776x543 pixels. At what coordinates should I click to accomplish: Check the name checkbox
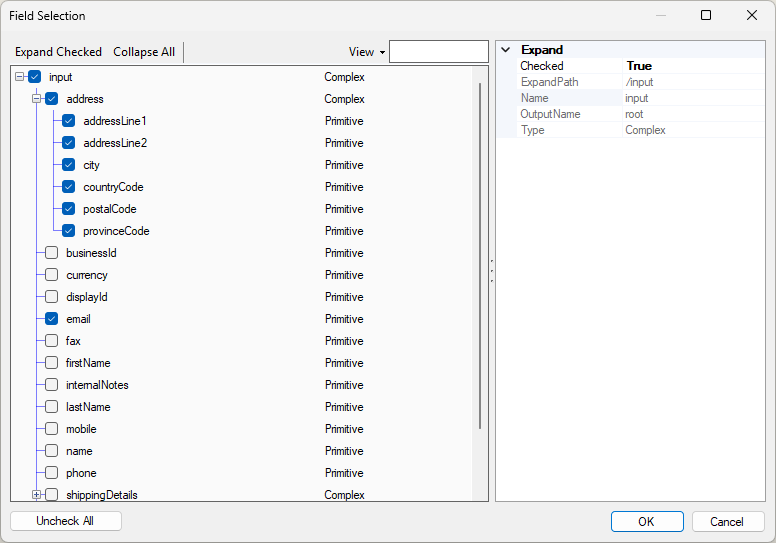(51, 450)
